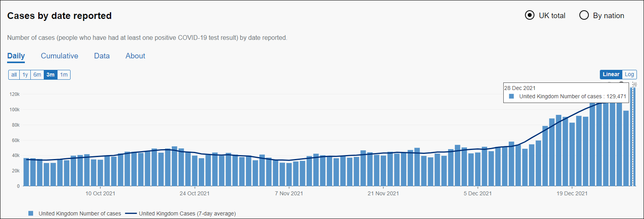Switch to the Cumulative tab
This screenshot has height=219, width=644.
pos(60,56)
